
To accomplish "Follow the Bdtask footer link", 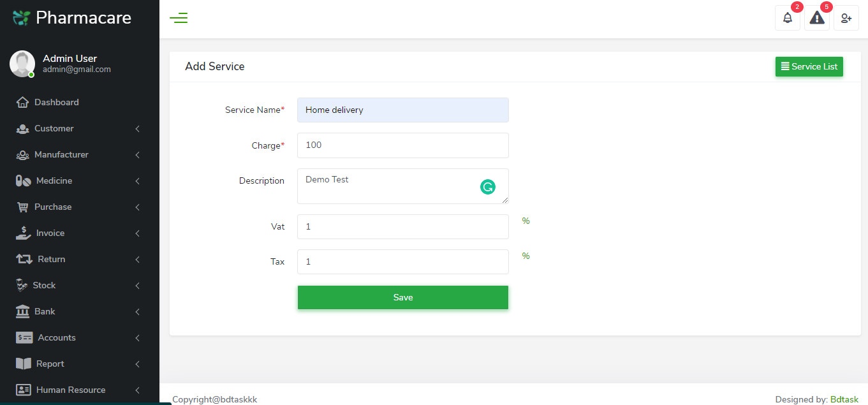I will [x=844, y=399].
